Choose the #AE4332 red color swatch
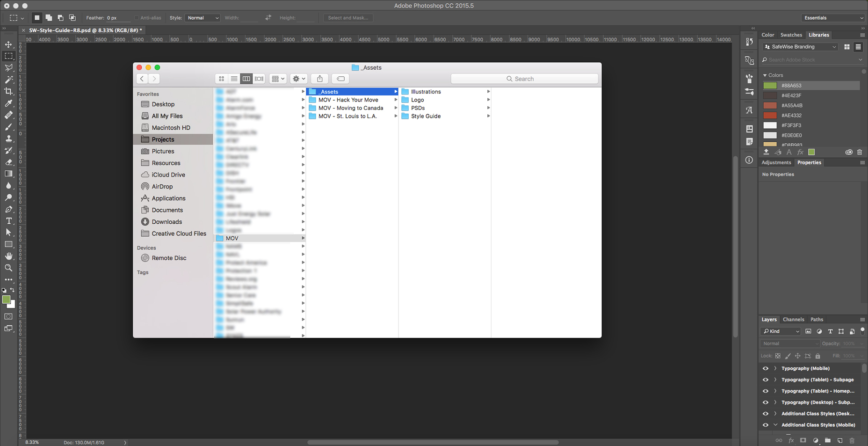The image size is (868, 446). (770, 115)
